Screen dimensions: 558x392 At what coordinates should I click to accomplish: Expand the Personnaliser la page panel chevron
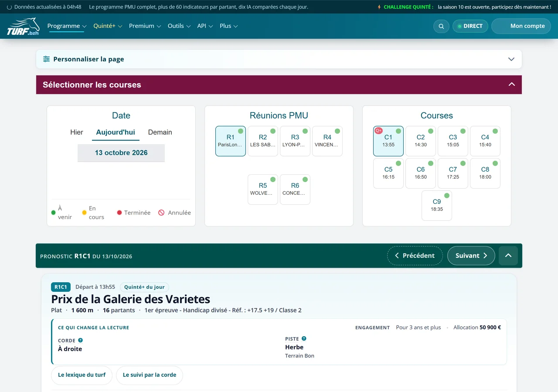pyautogui.click(x=511, y=59)
